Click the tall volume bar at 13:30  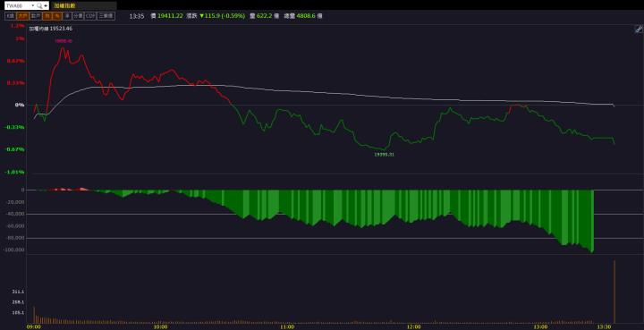click(614, 292)
